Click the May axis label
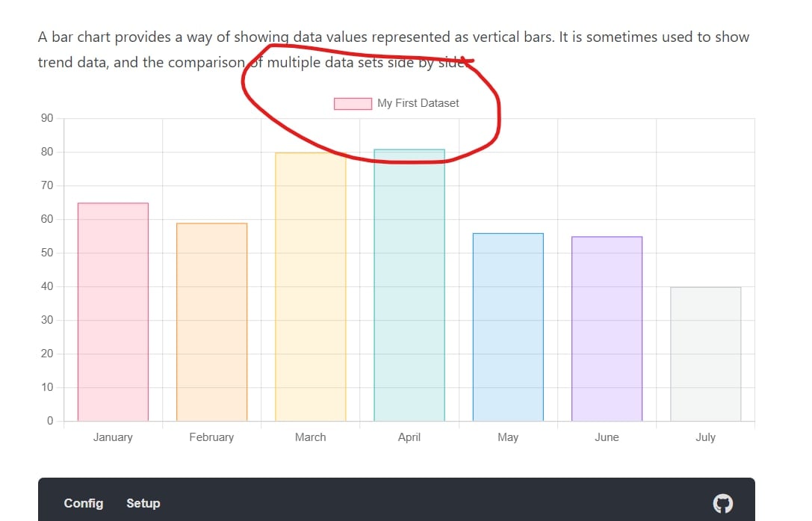812x521 pixels. (508, 437)
